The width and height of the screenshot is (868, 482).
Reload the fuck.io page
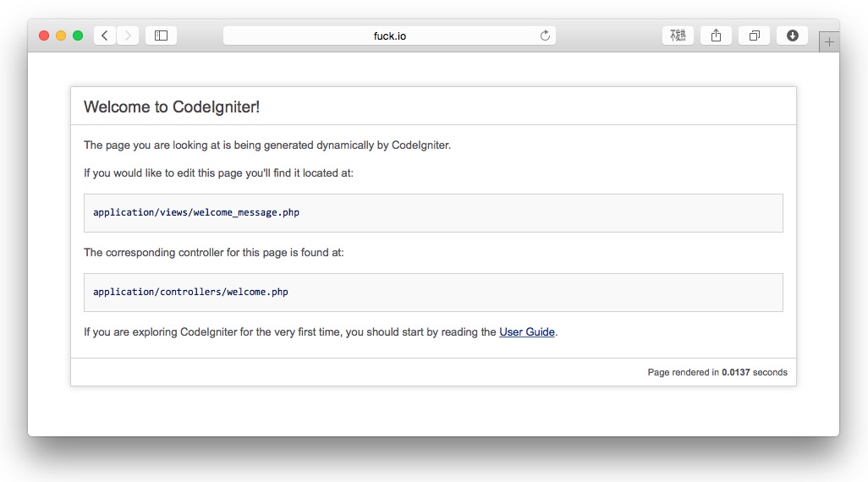pyautogui.click(x=545, y=36)
